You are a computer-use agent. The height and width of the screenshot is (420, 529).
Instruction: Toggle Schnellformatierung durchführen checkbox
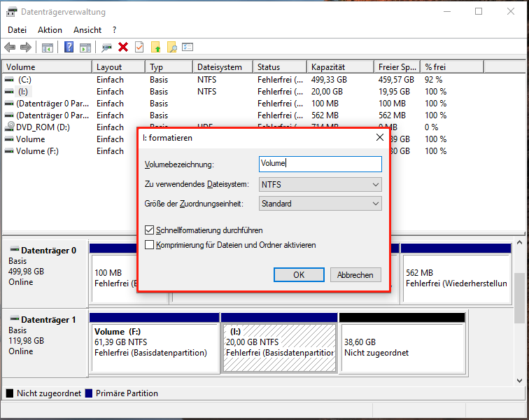click(x=149, y=230)
